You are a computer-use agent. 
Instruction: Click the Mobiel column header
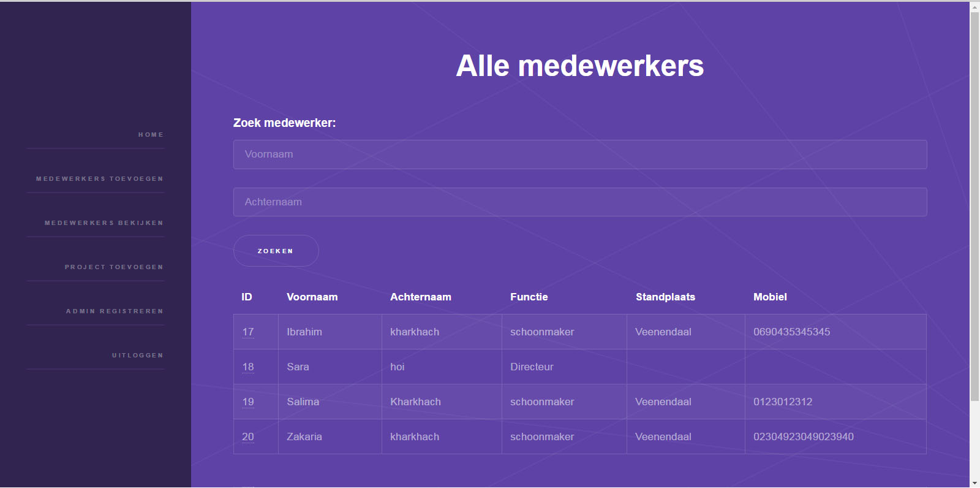coord(770,297)
